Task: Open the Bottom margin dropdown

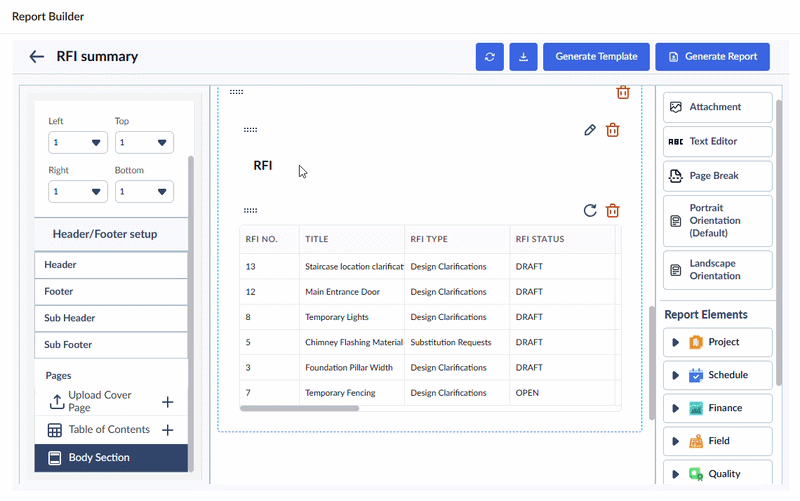Action: [144, 191]
